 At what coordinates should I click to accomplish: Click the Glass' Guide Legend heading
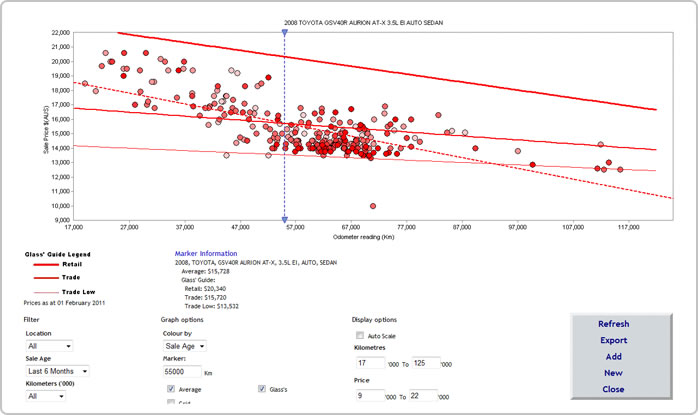pyautogui.click(x=57, y=255)
